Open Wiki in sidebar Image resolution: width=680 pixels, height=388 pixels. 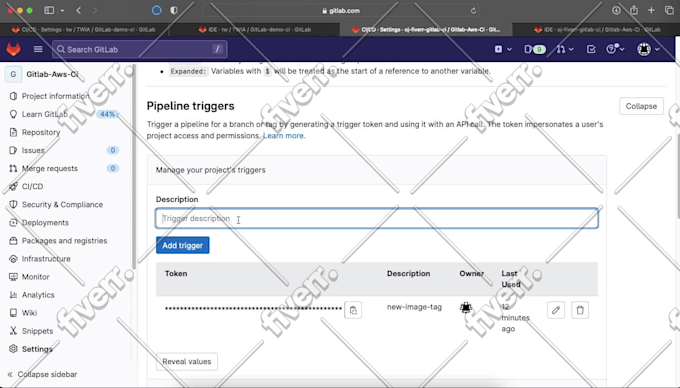coord(29,313)
